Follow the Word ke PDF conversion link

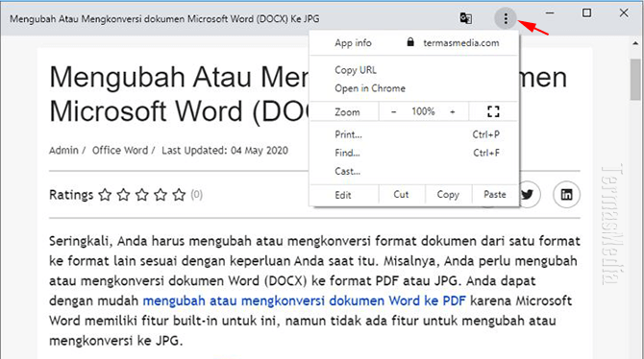305,300
